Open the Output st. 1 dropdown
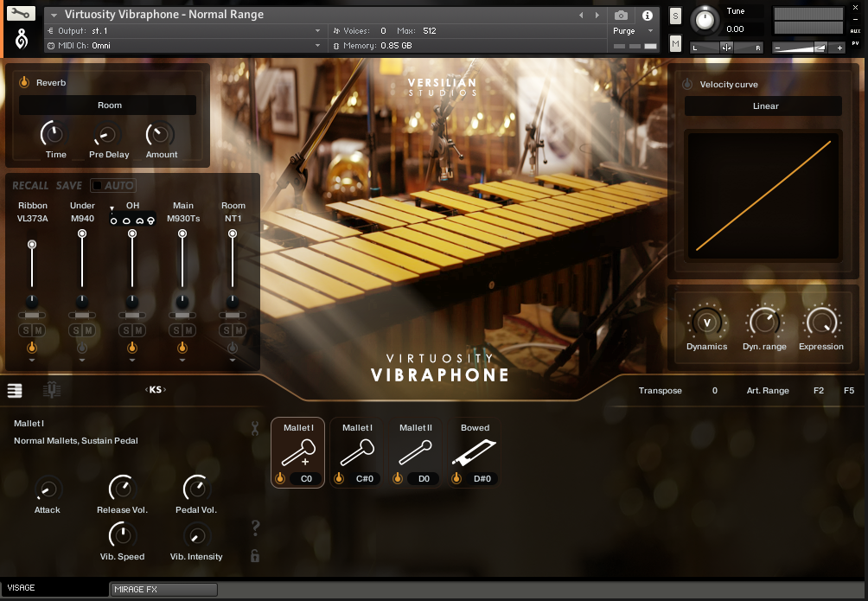Screen dimensions: 868x601 click(184, 31)
